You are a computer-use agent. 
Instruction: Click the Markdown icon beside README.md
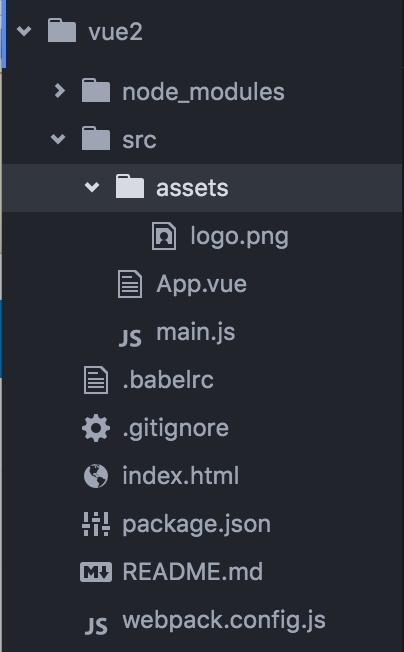(96, 572)
